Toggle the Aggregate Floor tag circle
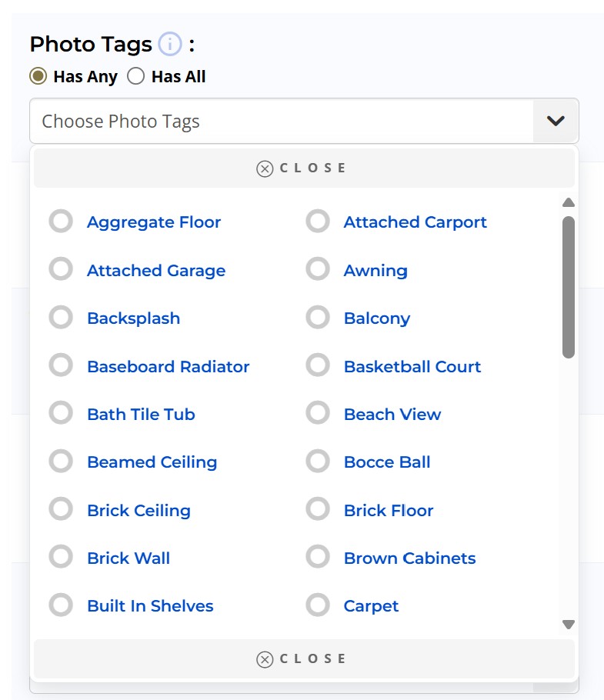Viewport: 604px width, 700px height. click(x=61, y=222)
